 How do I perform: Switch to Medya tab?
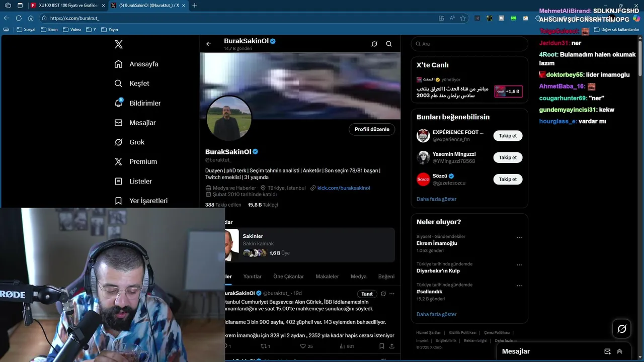(x=358, y=277)
